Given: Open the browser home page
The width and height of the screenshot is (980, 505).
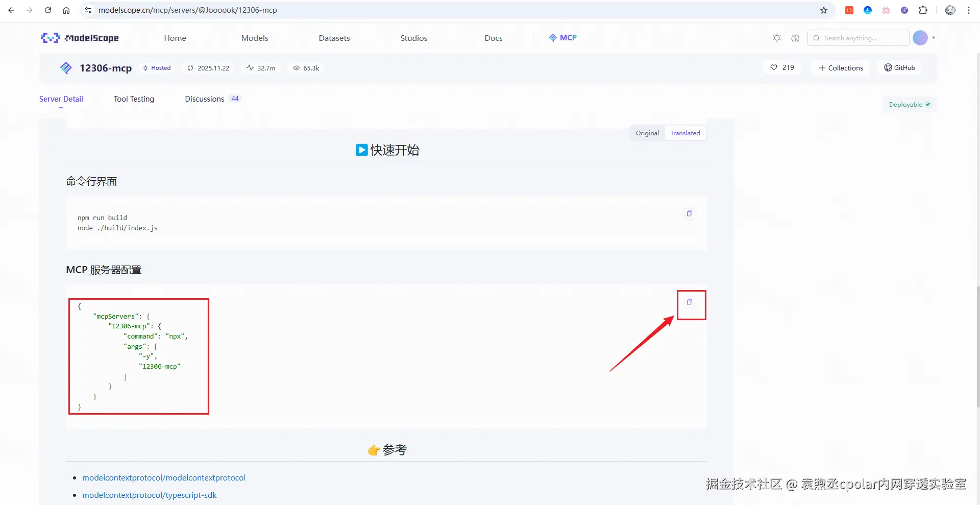Looking at the screenshot, I should [66, 10].
